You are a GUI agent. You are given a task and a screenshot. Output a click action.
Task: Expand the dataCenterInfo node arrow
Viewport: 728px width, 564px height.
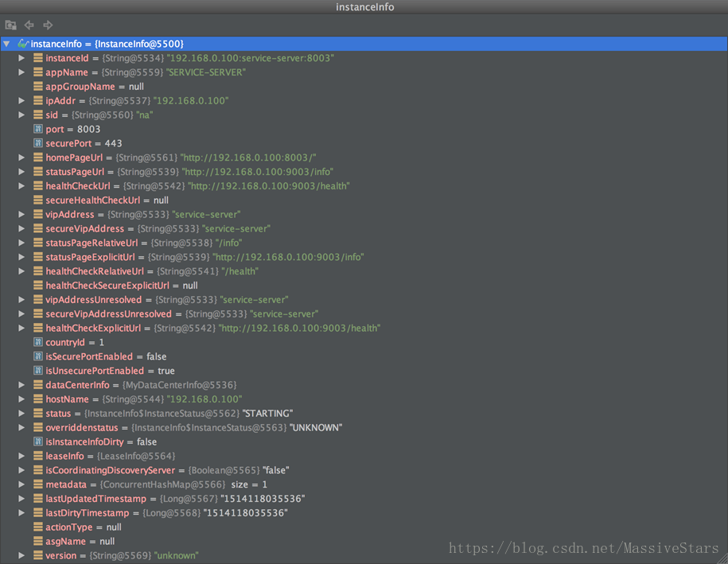[21, 385]
